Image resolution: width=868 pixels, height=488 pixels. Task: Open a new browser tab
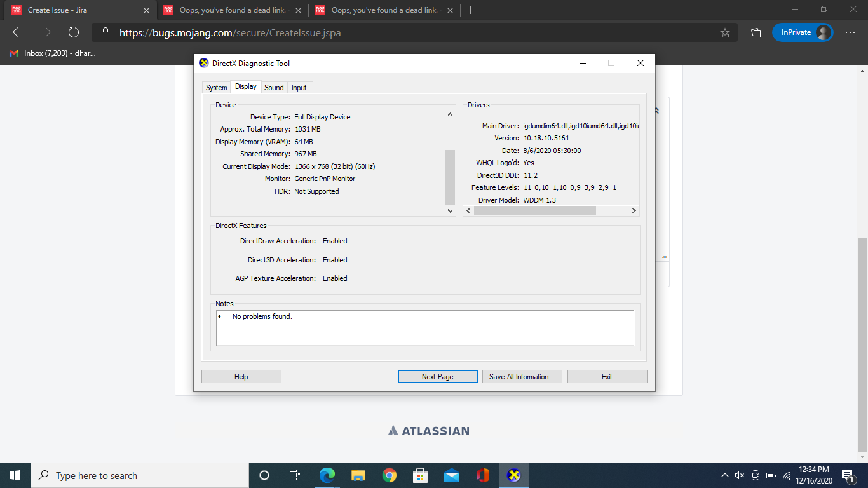click(x=470, y=10)
